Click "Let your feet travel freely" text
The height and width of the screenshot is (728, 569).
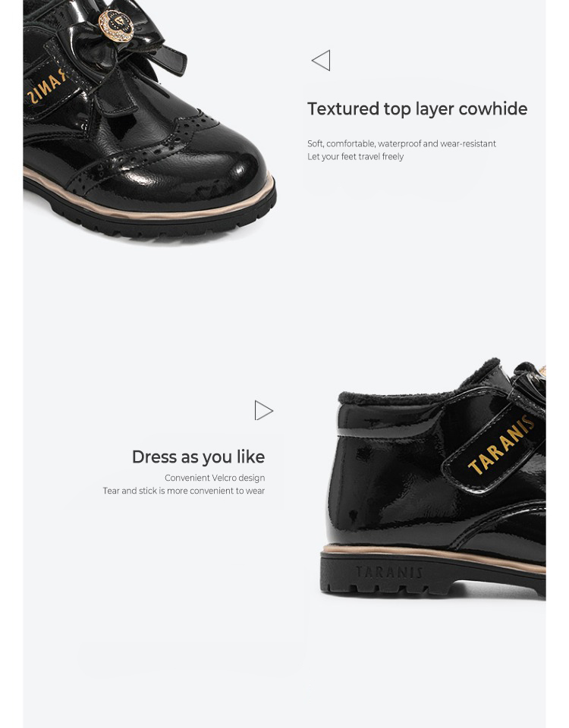pyautogui.click(x=355, y=156)
